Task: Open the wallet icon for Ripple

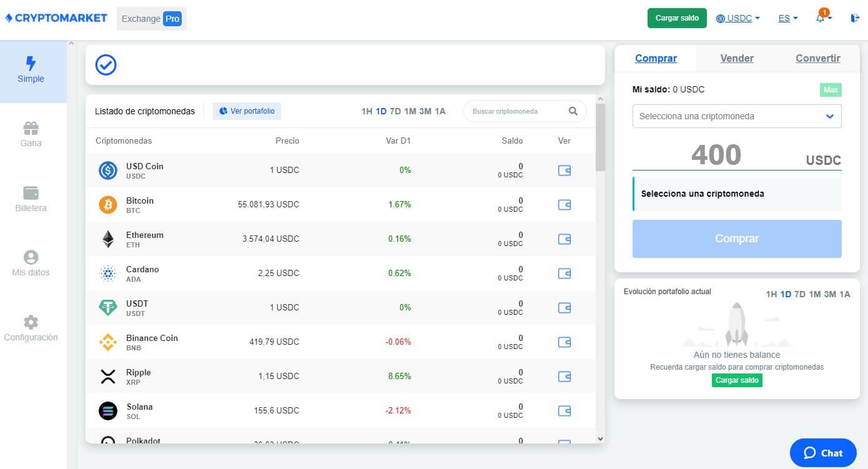Action: coord(565,376)
